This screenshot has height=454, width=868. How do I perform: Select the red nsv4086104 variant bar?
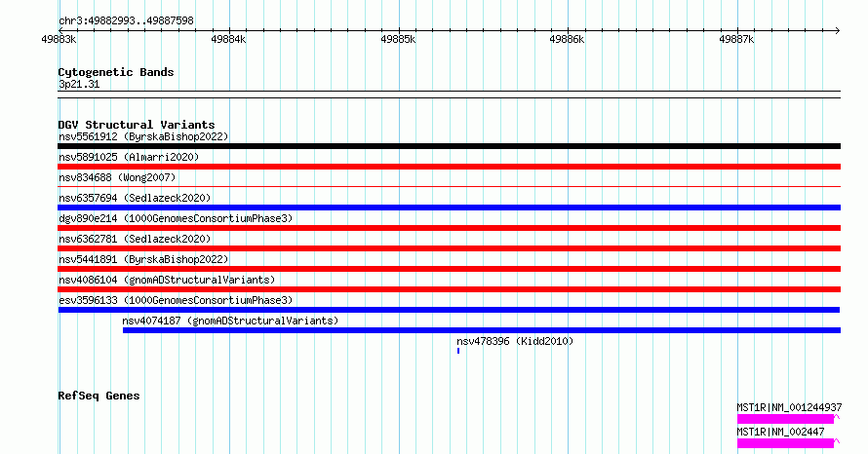tap(449, 289)
